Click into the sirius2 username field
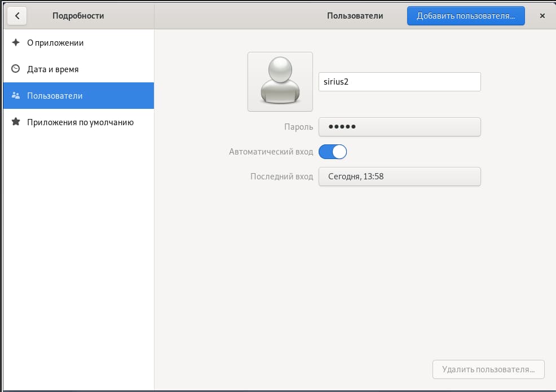 (x=399, y=82)
